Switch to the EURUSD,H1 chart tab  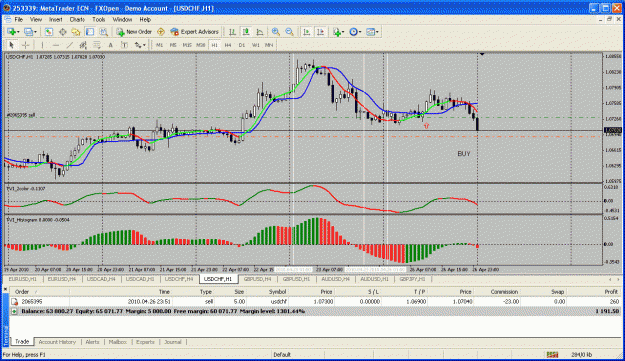pos(23,279)
